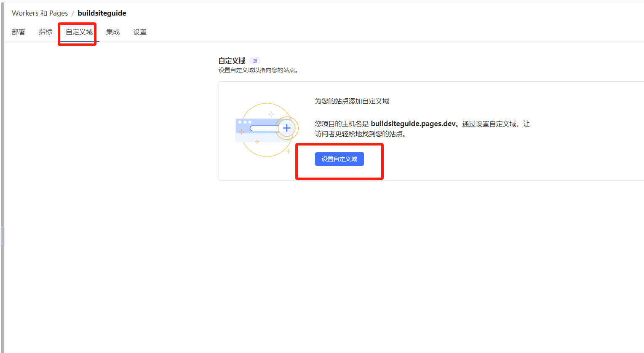The width and height of the screenshot is (644, 353).
Task: Go to the 集成 tab
Action: point(113,32)
